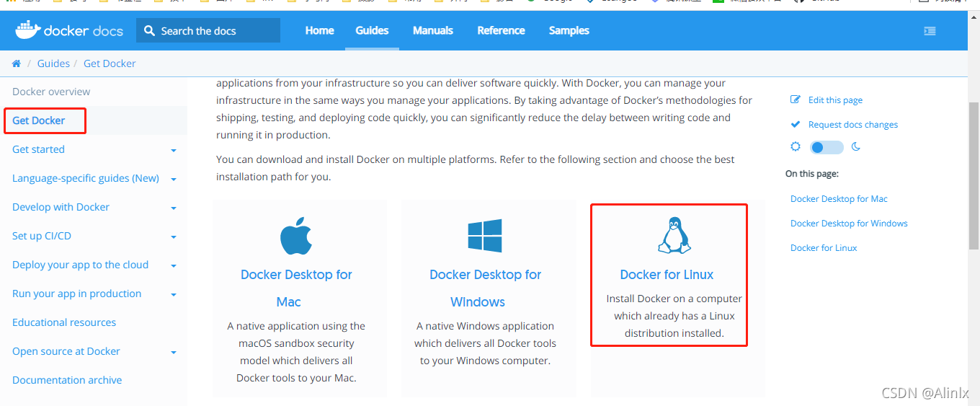Jump to Docker Desktop for Mac on-page link
Viewport: 980px width, 406px height.
[839, 199]
